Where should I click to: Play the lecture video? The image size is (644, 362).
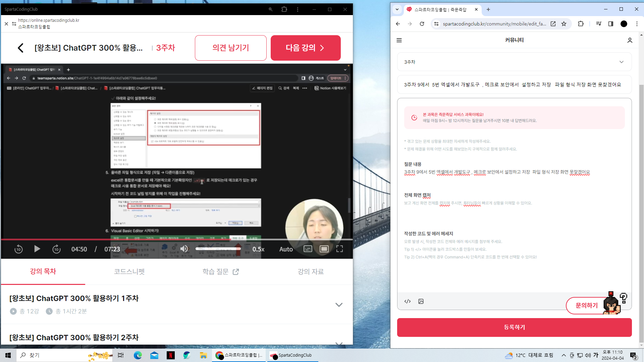[37, 249]
